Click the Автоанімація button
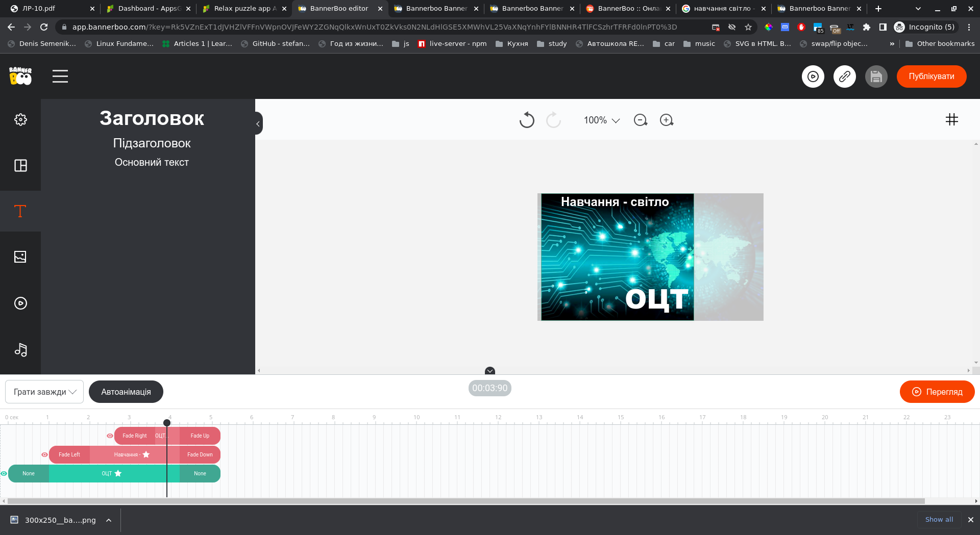The image size is (980, 535). (x=126, y=392)
